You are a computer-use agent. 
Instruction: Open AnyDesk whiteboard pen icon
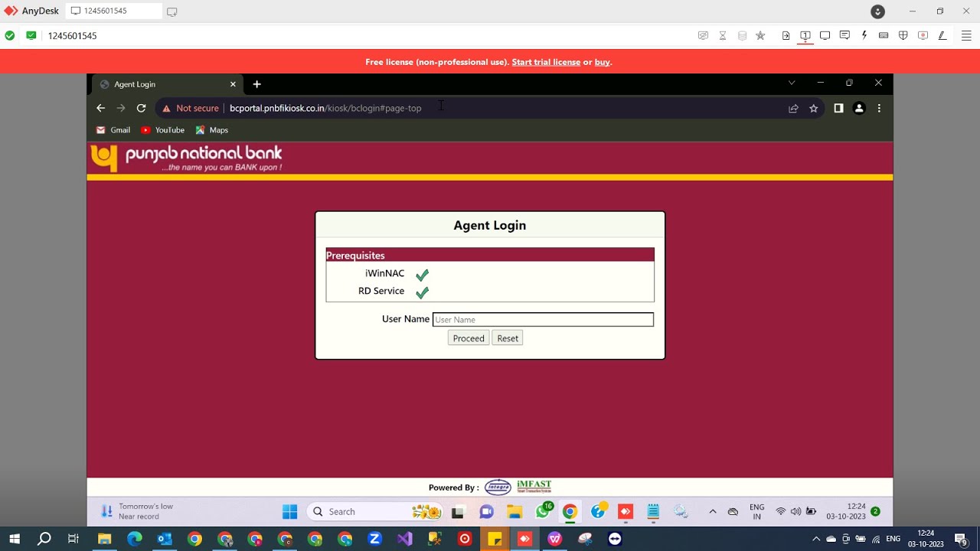(942, 36)
